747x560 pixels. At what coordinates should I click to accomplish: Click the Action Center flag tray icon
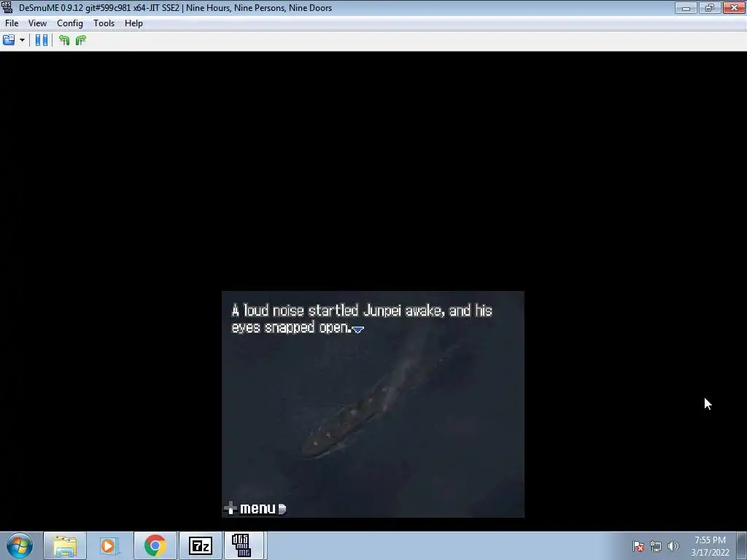[638, 546]
